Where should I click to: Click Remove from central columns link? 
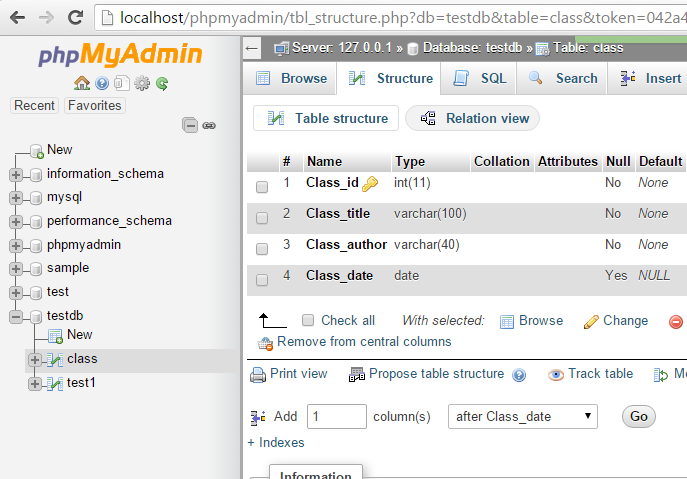pos(364,341)
